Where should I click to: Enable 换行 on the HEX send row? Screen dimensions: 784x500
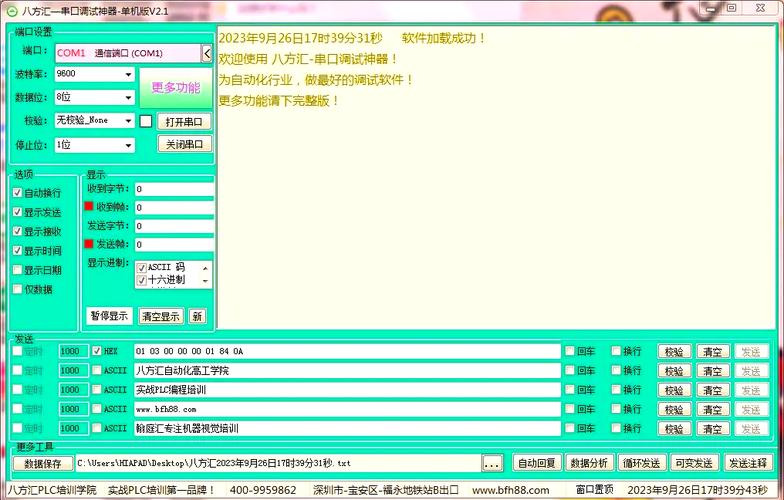tap(616, 351)
